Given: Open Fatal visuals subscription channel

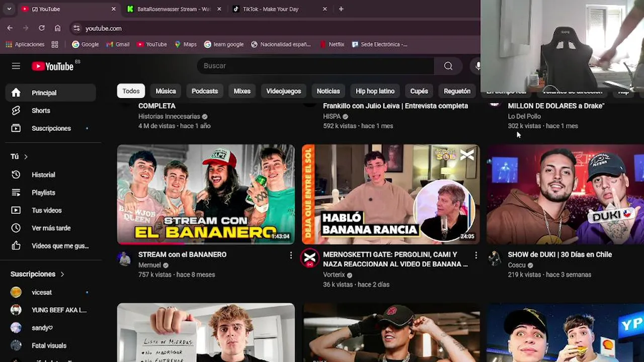Looking at the screenshot, I should (50, 345).
